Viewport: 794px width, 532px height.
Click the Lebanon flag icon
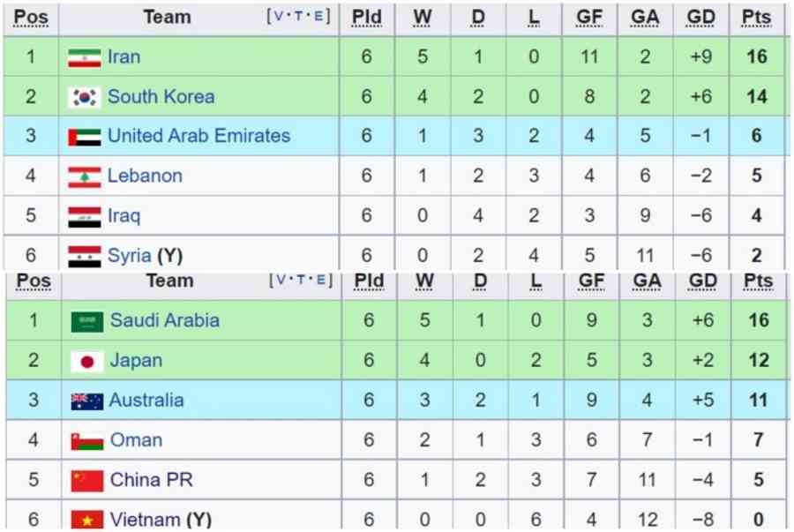click(84, 176)
